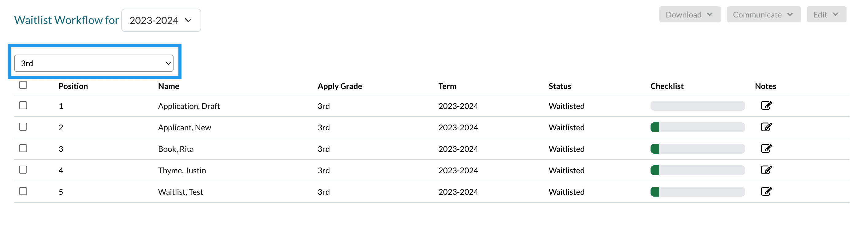Open the Download menu

pyautogui.click(x=690, y=15)
